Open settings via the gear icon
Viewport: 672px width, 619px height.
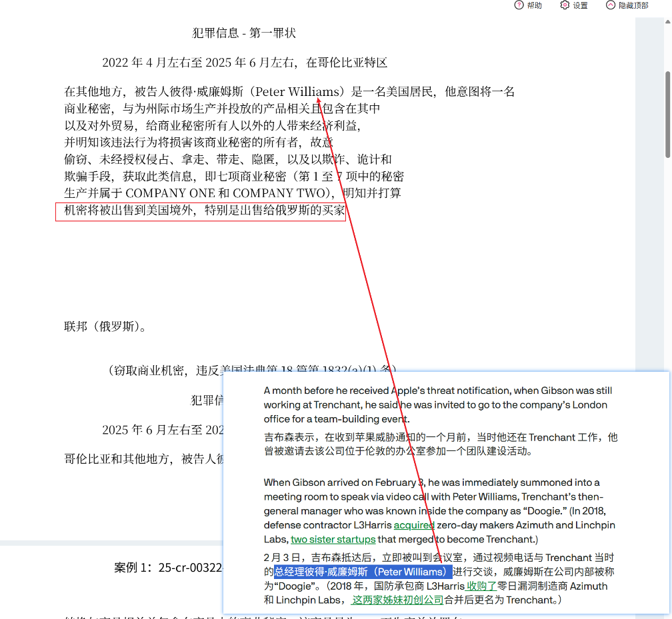[565, 5]
